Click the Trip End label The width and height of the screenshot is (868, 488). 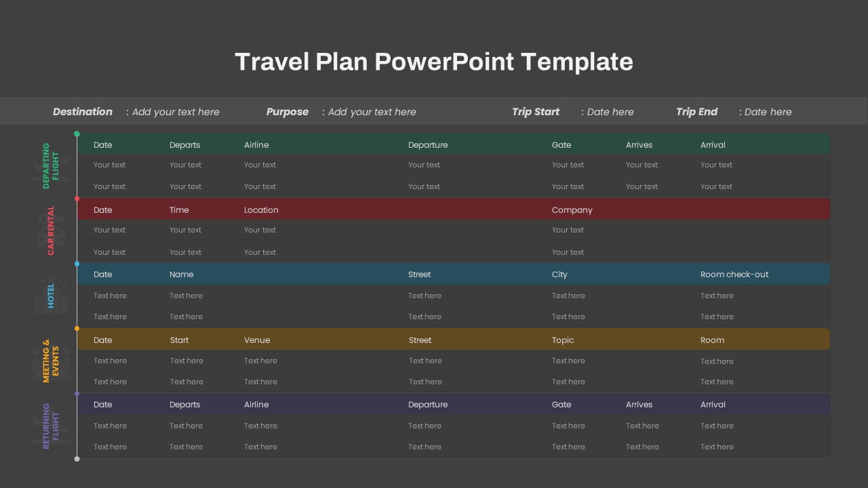tap(696, 112)
